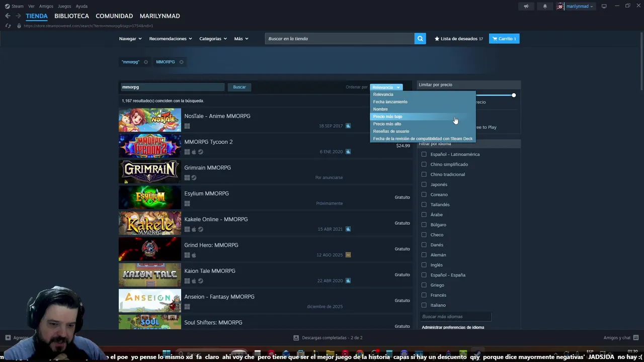Sort by Steam Deck compatibility review date
The height and width of the screenshot is (362, 644).
423,139
